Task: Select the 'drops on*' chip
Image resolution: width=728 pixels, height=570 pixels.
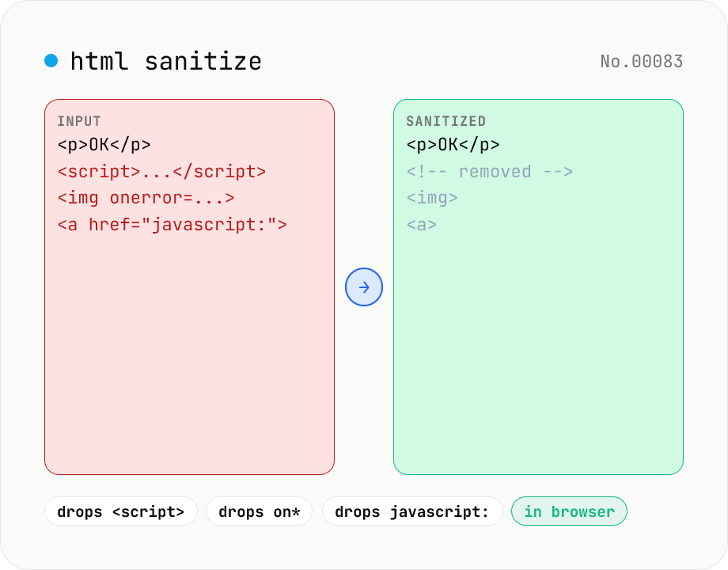Action: click(x=259, y=511)
